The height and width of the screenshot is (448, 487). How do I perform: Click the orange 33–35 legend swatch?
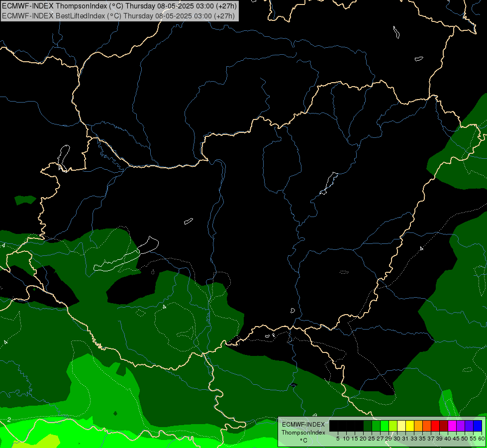coord(418,426)
